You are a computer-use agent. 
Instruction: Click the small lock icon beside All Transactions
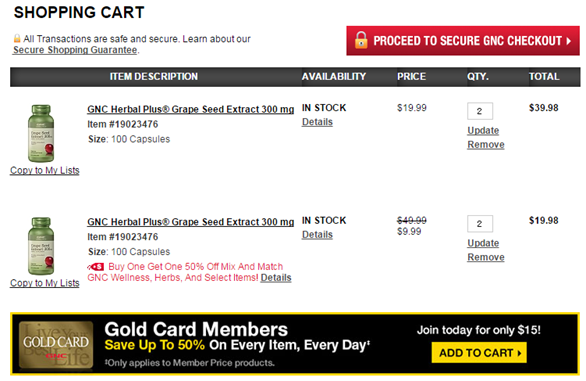(x=17, y=38)
